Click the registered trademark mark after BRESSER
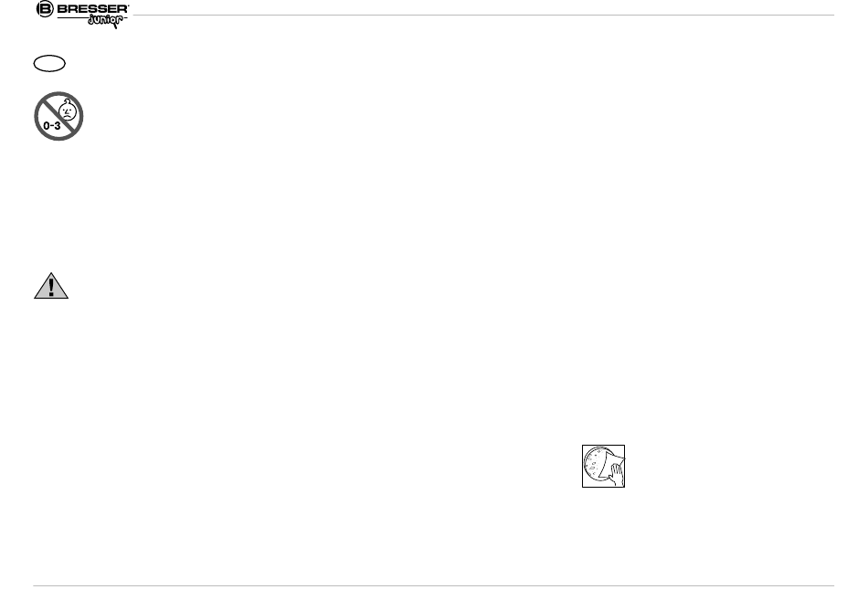This screenshot has height=600, width=868. point(128,6)
